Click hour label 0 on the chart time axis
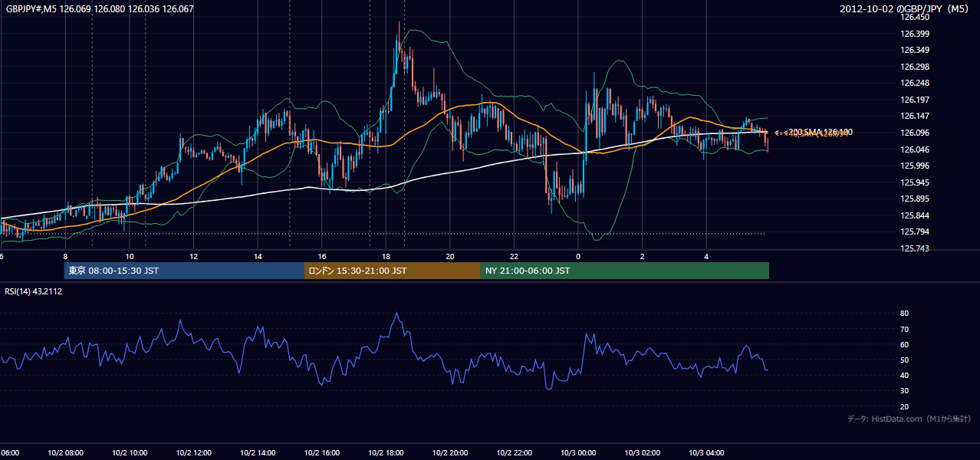The image size is (980, 460). 578,256
